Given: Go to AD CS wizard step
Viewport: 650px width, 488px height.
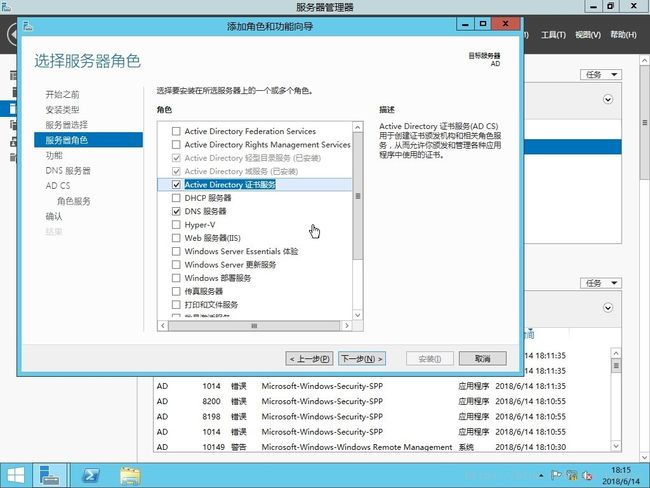Looking at the screenshot, I should [x=58, y=186].
